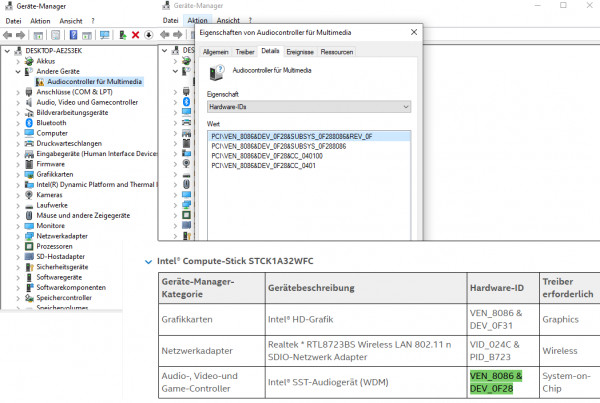The width and height of the screenshot is (600, 403).
Task: Expand the Bildverarbeitungsgeräte chevron
Action: click(x=18, y=113)
